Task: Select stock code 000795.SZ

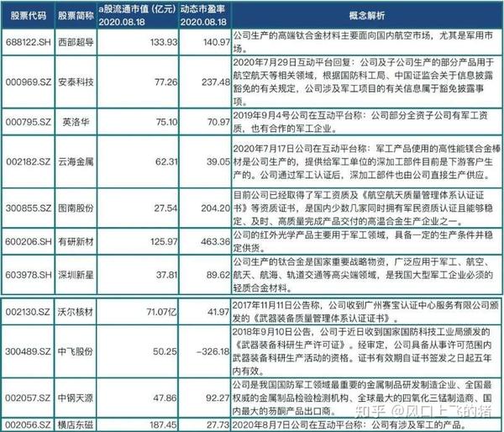Action: 29,122
